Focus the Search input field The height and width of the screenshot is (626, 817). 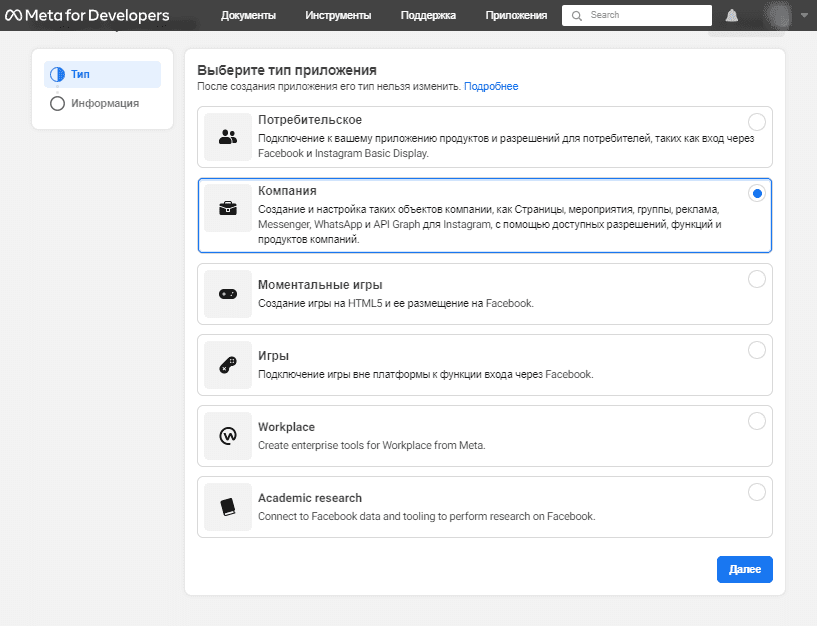tap(637, 15)
